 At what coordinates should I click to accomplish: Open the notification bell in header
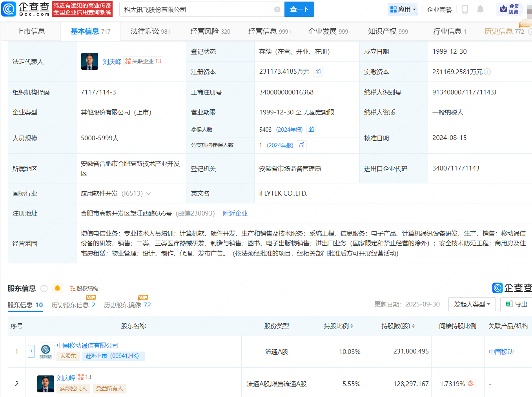[480, 9]
